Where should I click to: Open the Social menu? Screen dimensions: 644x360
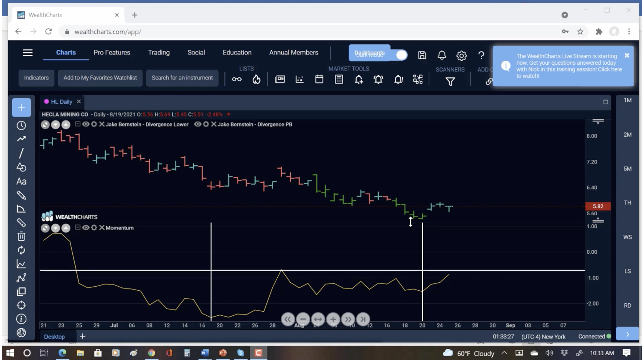click(x=196, y=53)
